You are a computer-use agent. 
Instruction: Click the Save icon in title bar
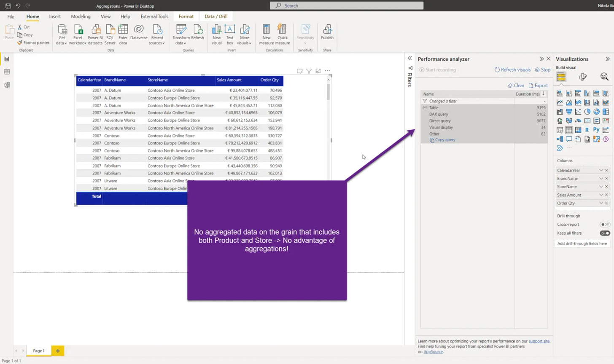click(x=8, y=6)
